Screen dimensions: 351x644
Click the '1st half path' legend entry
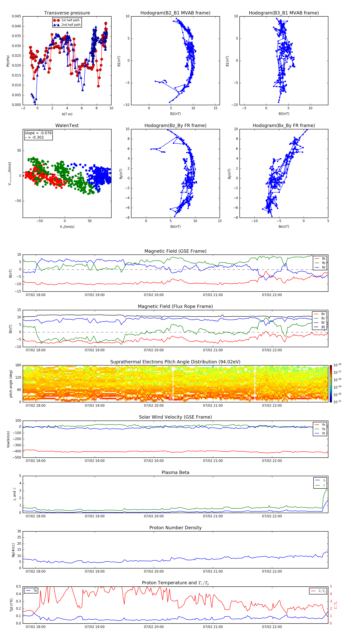[67, 20]
